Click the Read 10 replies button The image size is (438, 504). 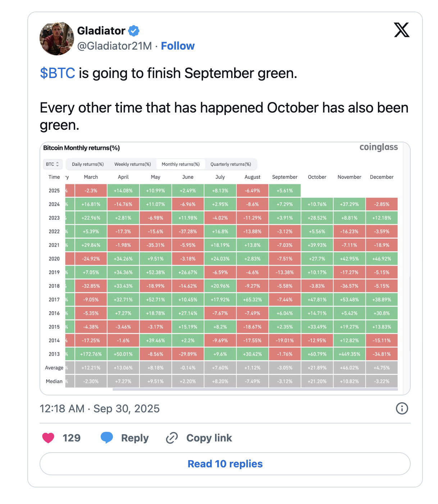click(225, 464)
